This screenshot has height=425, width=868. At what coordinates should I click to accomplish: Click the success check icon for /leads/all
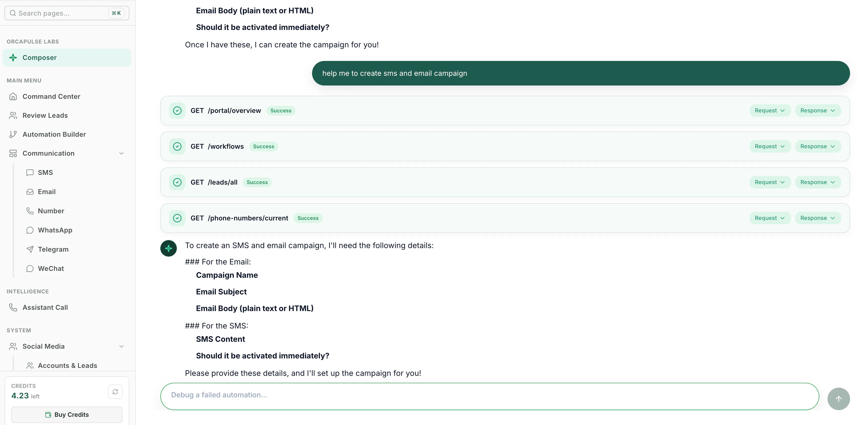(177, 182)
